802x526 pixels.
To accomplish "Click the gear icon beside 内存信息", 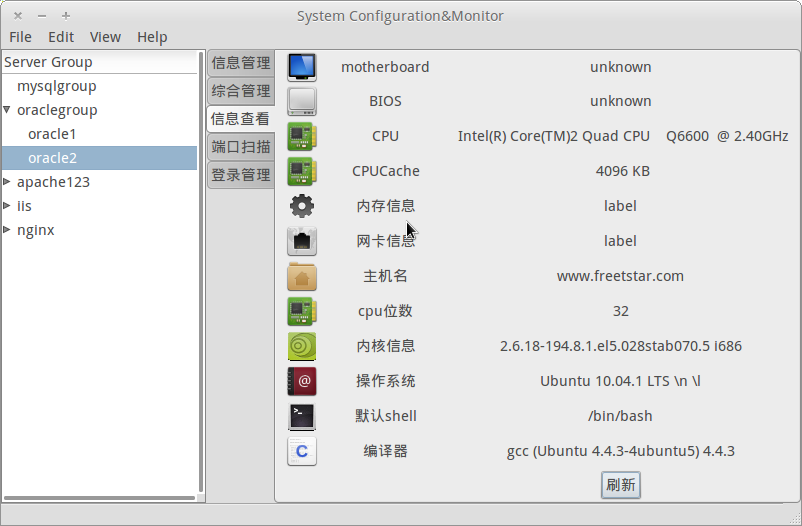I will [302, 206].
